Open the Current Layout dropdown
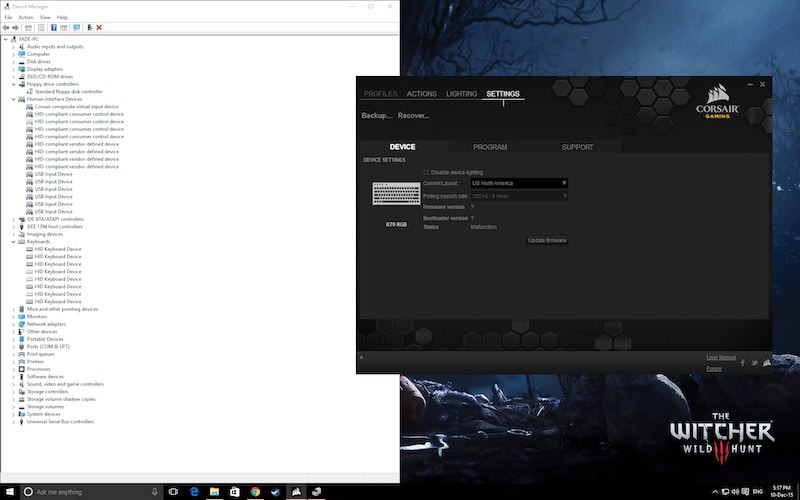 pyautogui.click(x=519, y=183)
